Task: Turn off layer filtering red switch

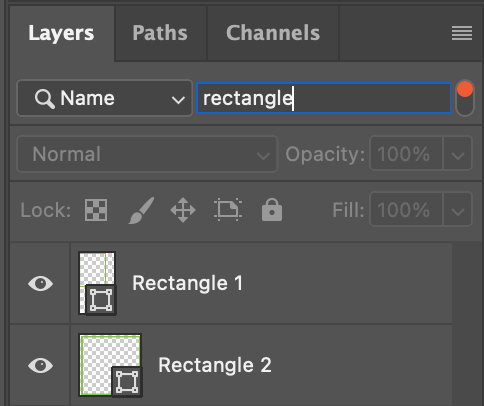Action: coord(465,98)
